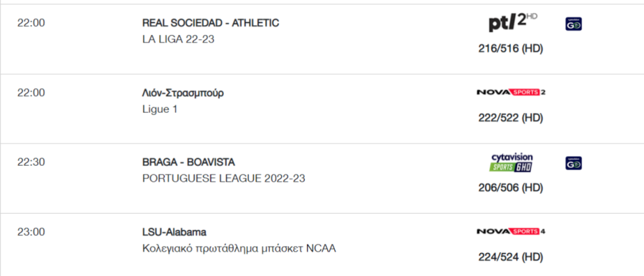
Task: Click the 22:30 time of Braga match
Action: (x=31, y=162)
